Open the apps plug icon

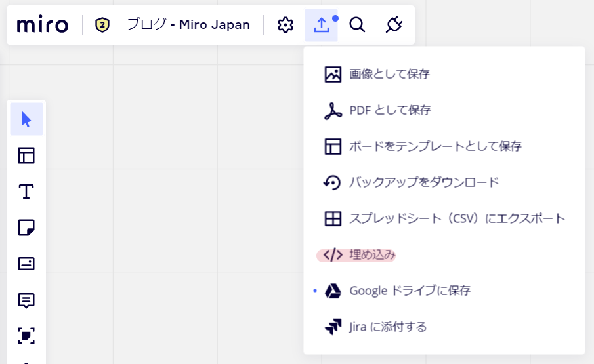(x=394, y=25)
